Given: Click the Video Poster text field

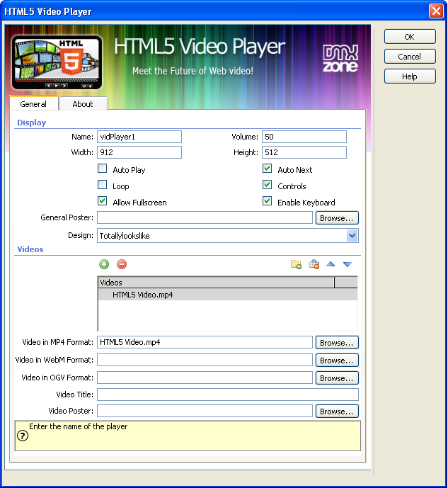Looking at the screenshot, I should [x=205, y=411].
